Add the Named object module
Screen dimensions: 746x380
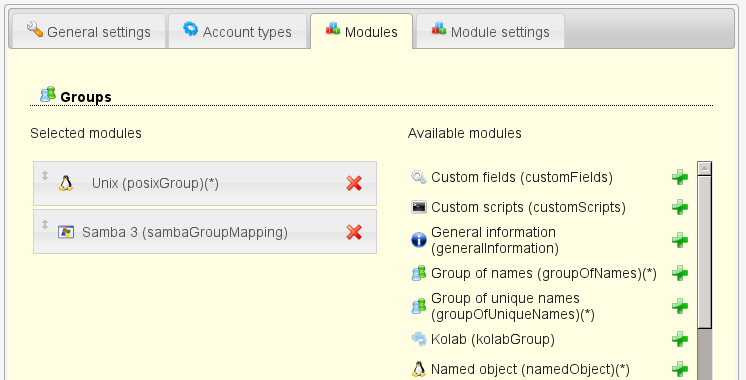tap(680, 369)
